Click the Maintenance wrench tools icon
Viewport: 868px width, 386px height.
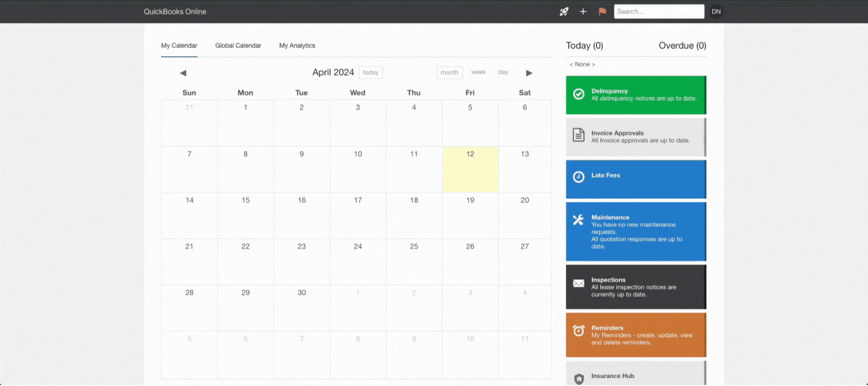pyautogui.click(x=578, y=220)
